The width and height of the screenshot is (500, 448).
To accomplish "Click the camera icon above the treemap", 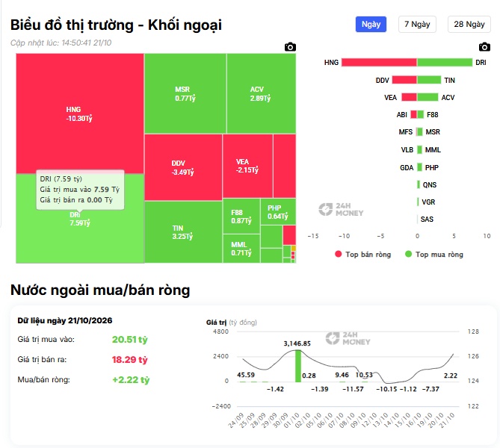I will coord(290,47).
